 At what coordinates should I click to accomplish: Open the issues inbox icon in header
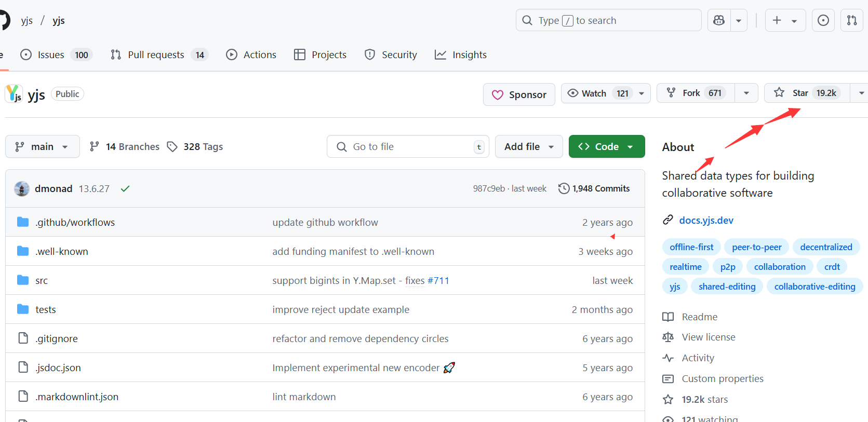(823, 20)
